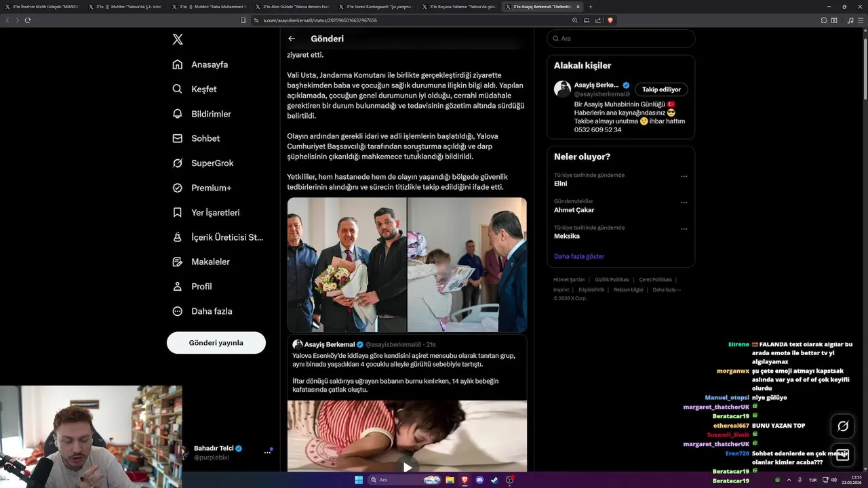The width and height of the screenshot is (868, 488).
Task: Click Çerez Politikası footer link
Action: click(655, 280)
